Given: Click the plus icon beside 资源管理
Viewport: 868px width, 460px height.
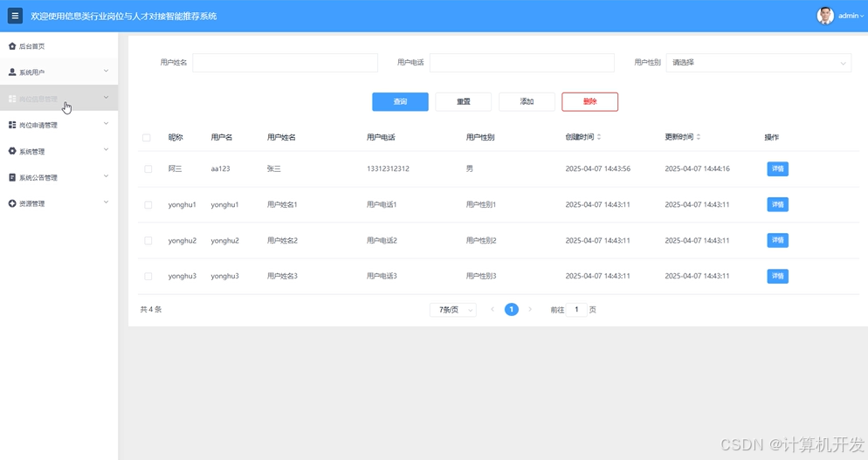Looking at the screenshot, I should pyautogui.click(x=12, y=203).
